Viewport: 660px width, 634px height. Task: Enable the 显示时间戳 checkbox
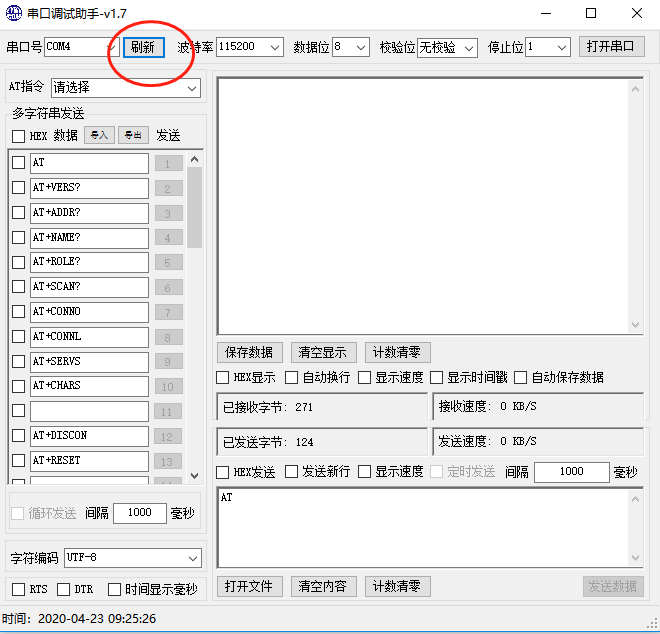[436, 378]
